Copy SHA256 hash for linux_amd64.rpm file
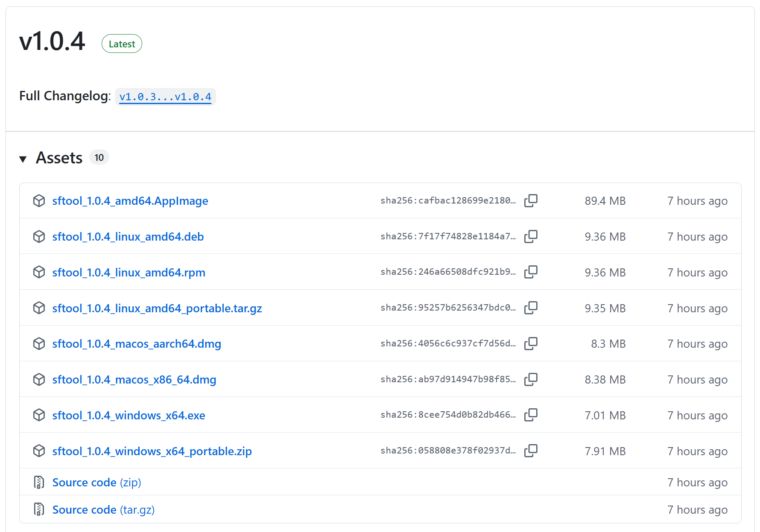Viewport: 760px width, 532px height. click(531, 272)
